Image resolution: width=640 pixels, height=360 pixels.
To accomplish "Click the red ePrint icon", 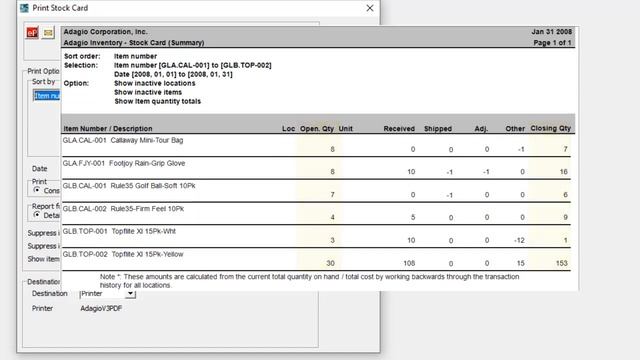I will 32,33.
